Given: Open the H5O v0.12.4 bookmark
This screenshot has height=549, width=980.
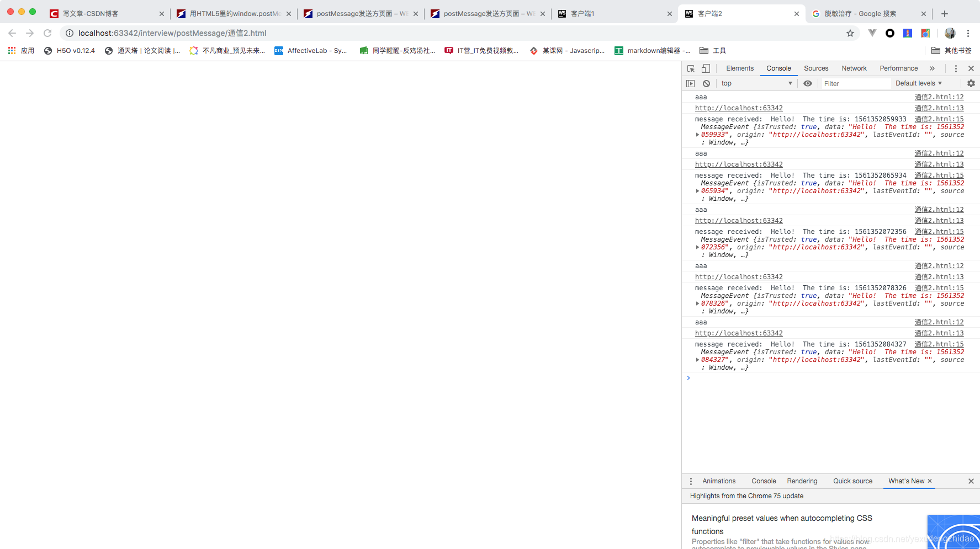Looking at the screenshot, I should 70,51.
